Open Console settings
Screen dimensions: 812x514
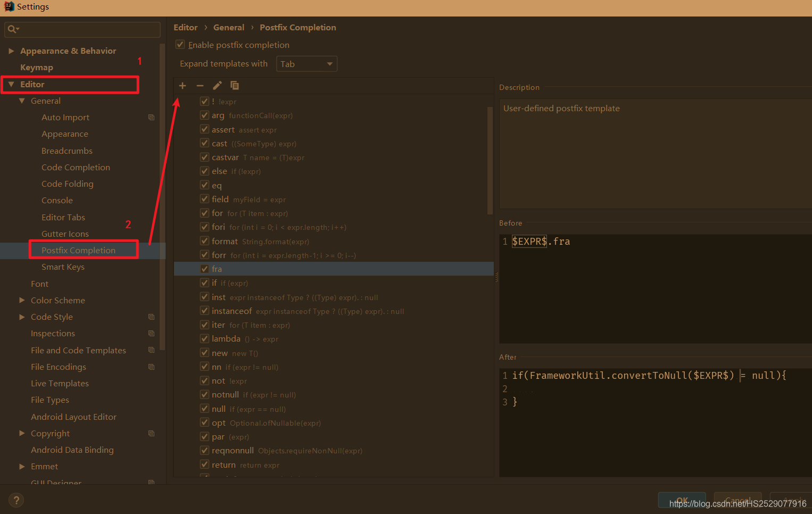coord(57,201)
